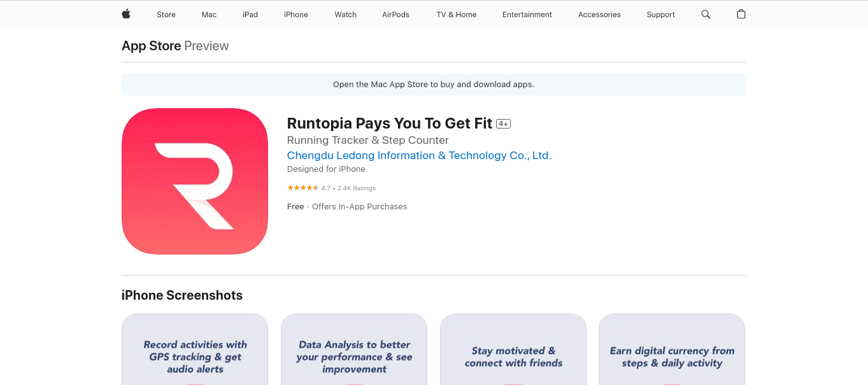Click the Apple logo icon
This screenshot has width=868, height=385.
click(x=126, y=14)
